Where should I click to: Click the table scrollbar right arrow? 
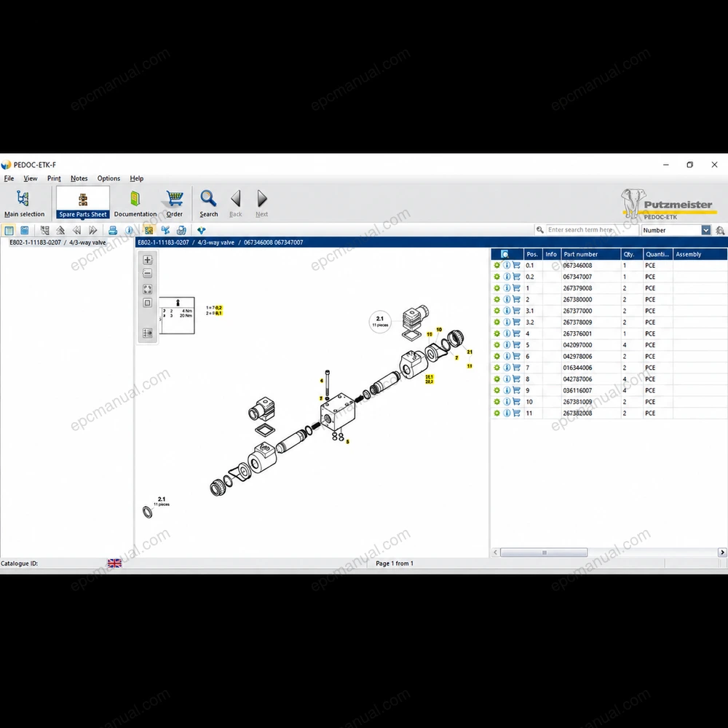click(x=722, y=553)
